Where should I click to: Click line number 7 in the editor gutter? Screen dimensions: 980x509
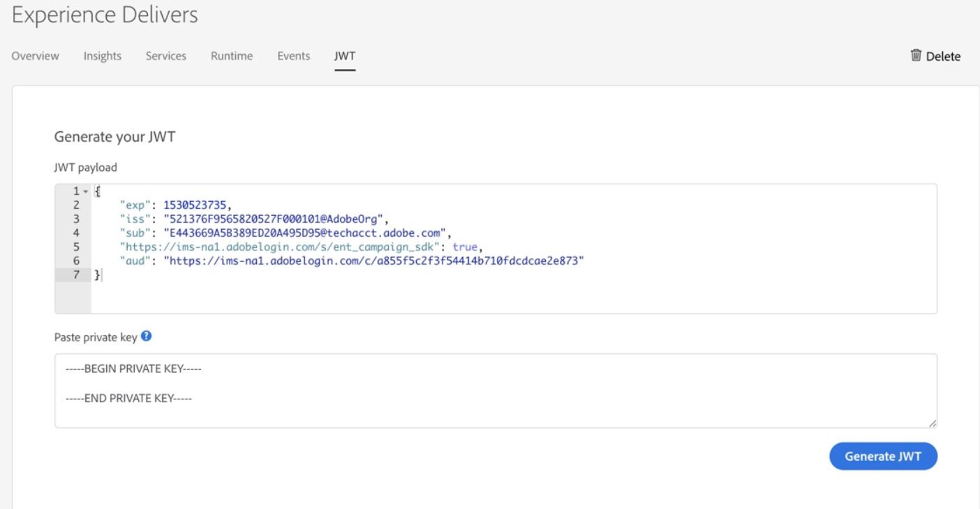coord(77,275)
